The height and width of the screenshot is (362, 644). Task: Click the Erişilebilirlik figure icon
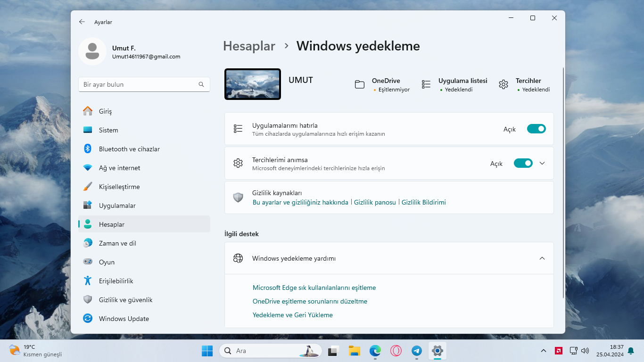pos(88,281)
